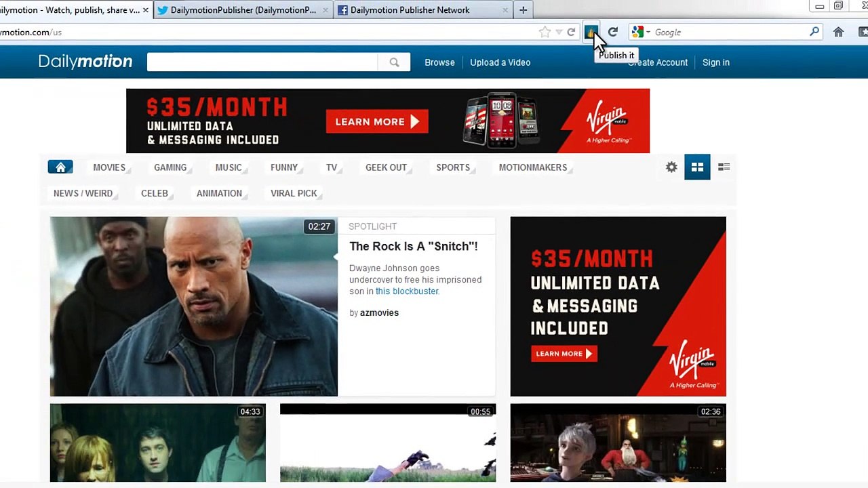Open the Viral Pick category
The width and height of the screenshot is (868, 488).
294,193
